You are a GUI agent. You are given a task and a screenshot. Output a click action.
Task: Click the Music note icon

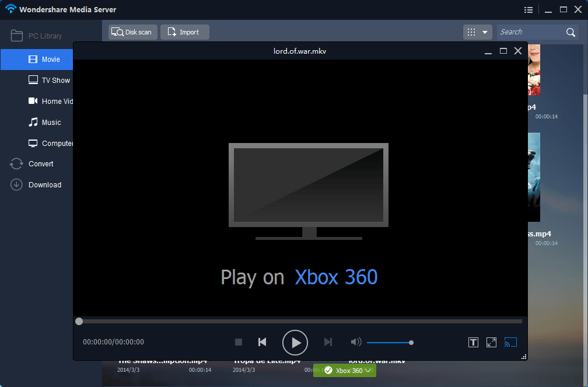pyautogui.click(x=33, y=122)
